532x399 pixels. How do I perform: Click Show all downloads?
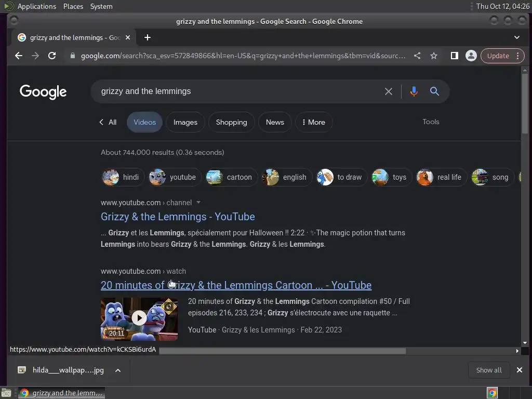pos(489,370)
